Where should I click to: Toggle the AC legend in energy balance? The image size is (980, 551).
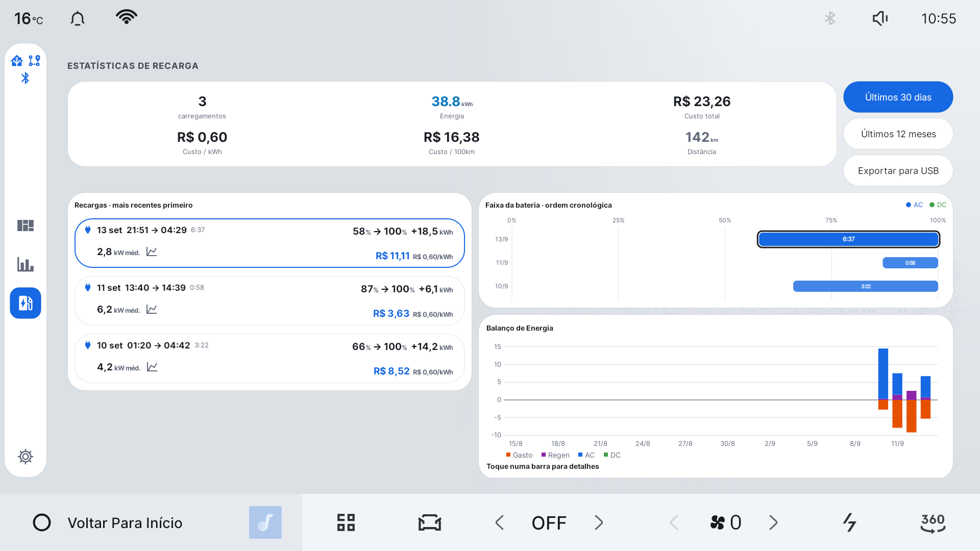586,455
